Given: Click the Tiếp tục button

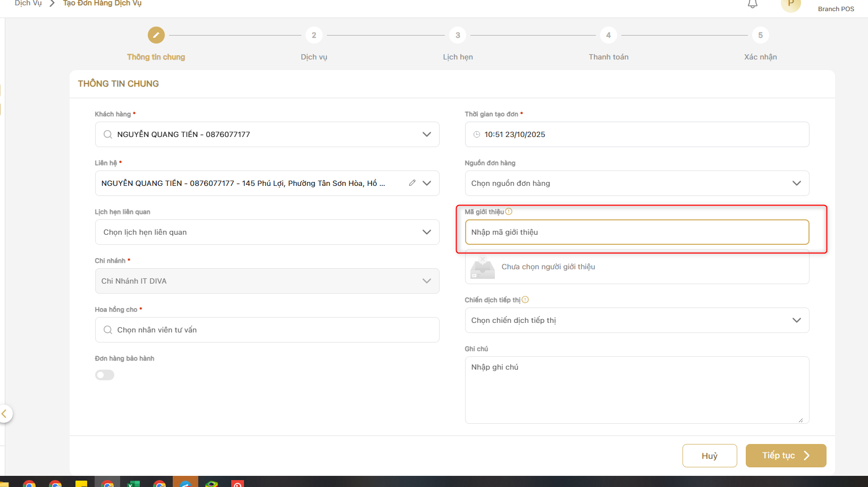Looking at the screenshot, I should [785, 456].
